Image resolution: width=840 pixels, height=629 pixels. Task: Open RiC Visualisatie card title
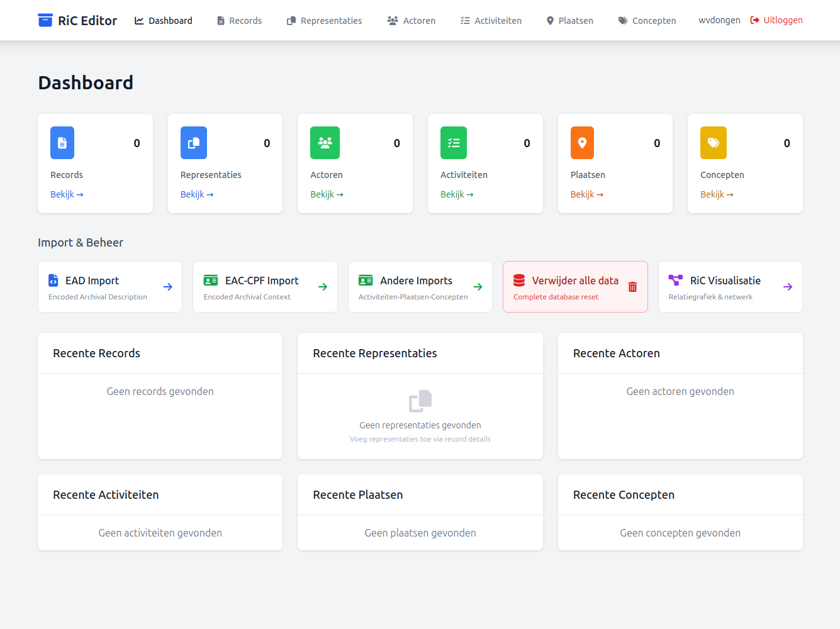(x=725, y=281)
